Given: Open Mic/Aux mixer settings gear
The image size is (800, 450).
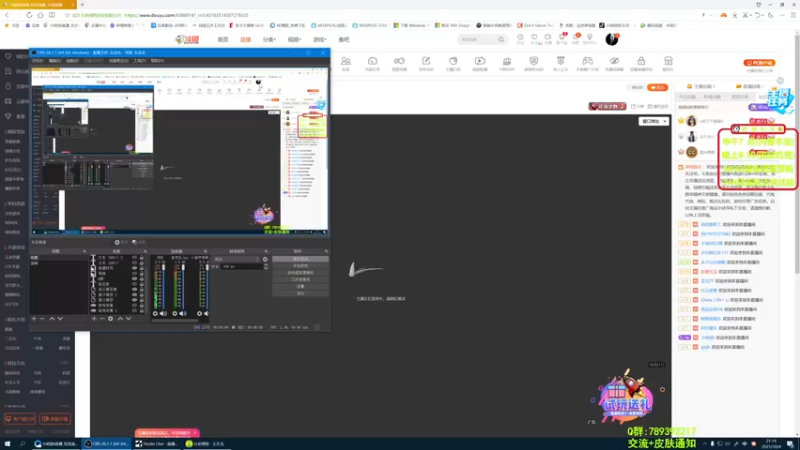Looking at the screenshot, I should [174, 314].
